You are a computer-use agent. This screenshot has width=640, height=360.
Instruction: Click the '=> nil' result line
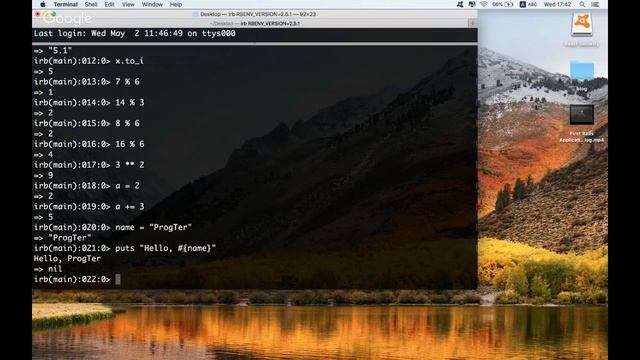(48, 269)
